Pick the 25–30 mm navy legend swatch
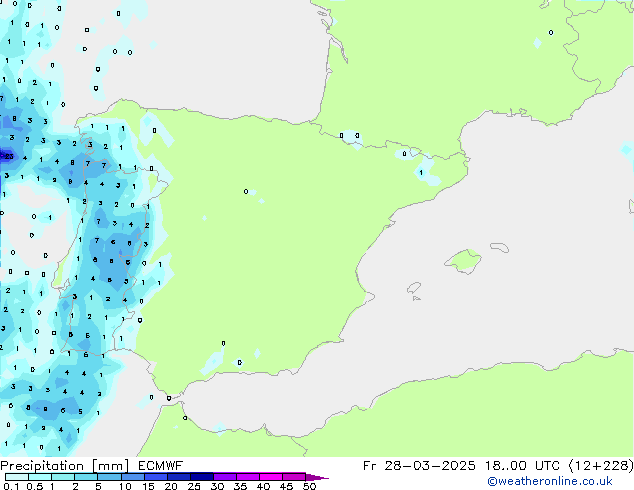The width and height of the screenshot is (634, 490). pyautogui.click(x=201, y=477)
